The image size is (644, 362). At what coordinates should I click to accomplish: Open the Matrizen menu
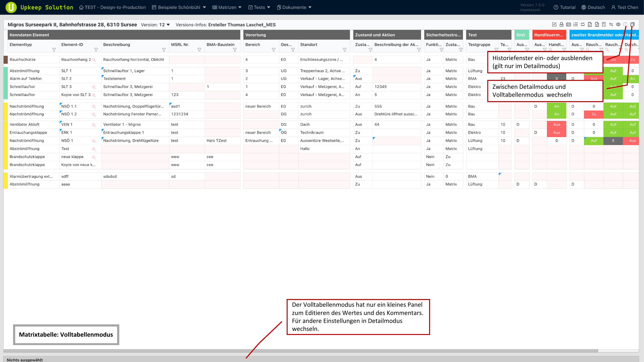(227, 7)
